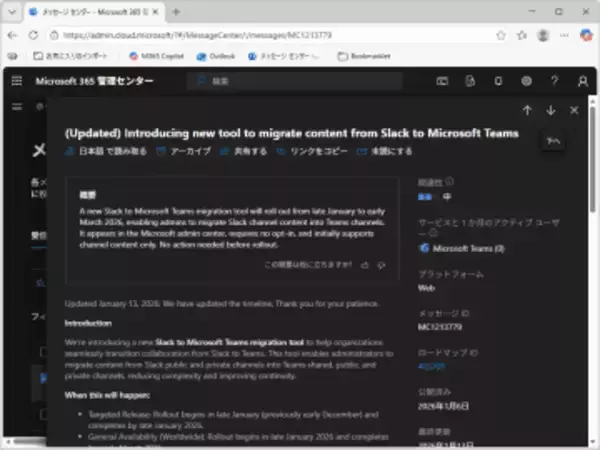Click the Microsoft Teams service entry
The image size is (600, 450).
point(462,248)
